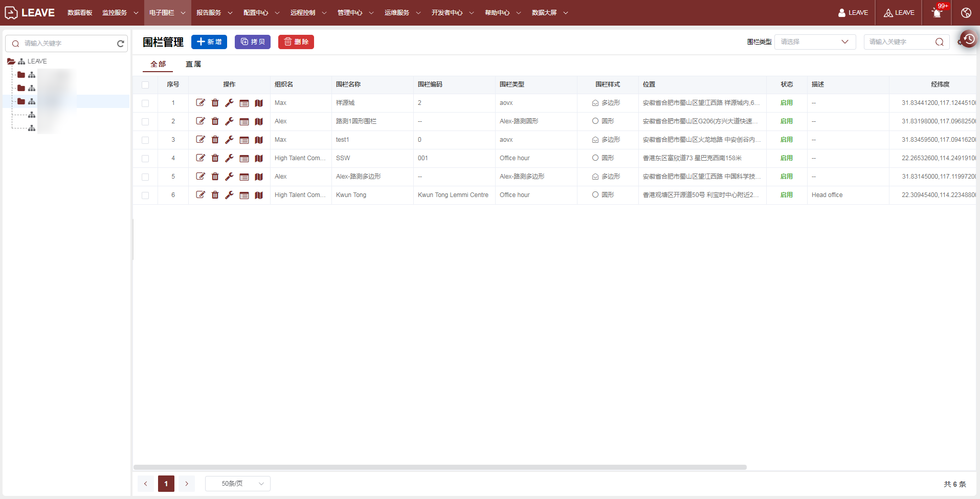Image resolution: width=980 pixels, height=499 pixels.
Task: Click the list detail icon for 路测1圆形围栏
Action: [244, 121]
